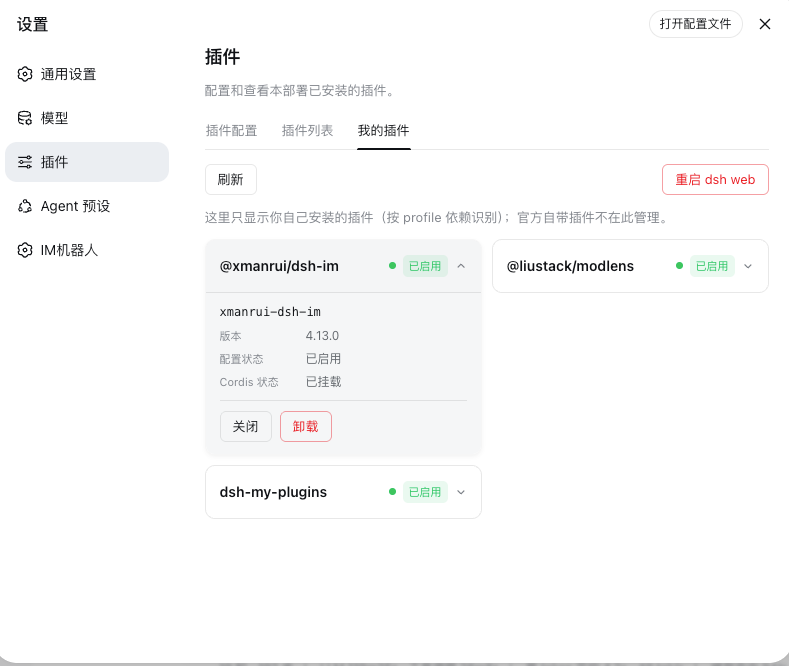Viewport: 789px width, 666px height.
Task: Click 打开配置文件 button
Action: [x=695, y=24]
